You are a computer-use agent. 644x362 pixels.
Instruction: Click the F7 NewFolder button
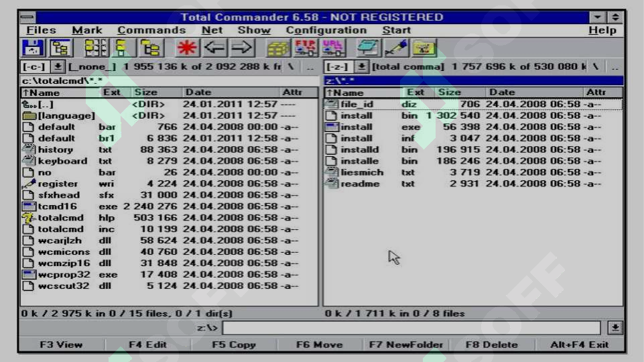coord(406,345)
